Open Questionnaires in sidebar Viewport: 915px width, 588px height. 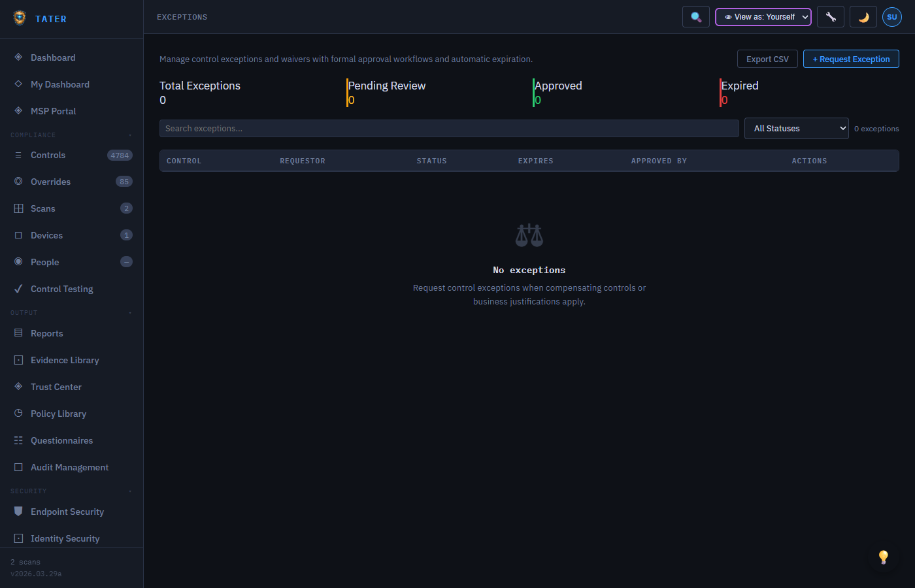coord(72,440)
